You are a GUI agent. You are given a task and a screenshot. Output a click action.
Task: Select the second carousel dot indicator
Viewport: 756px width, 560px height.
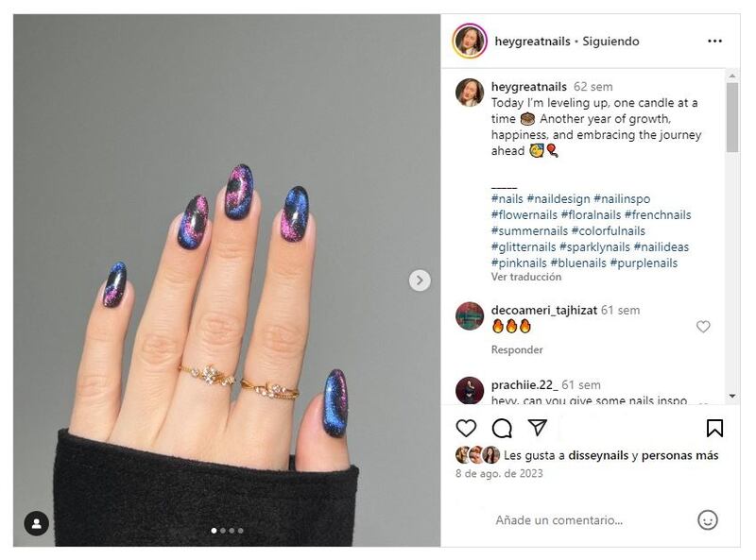[x=223, y=531]
